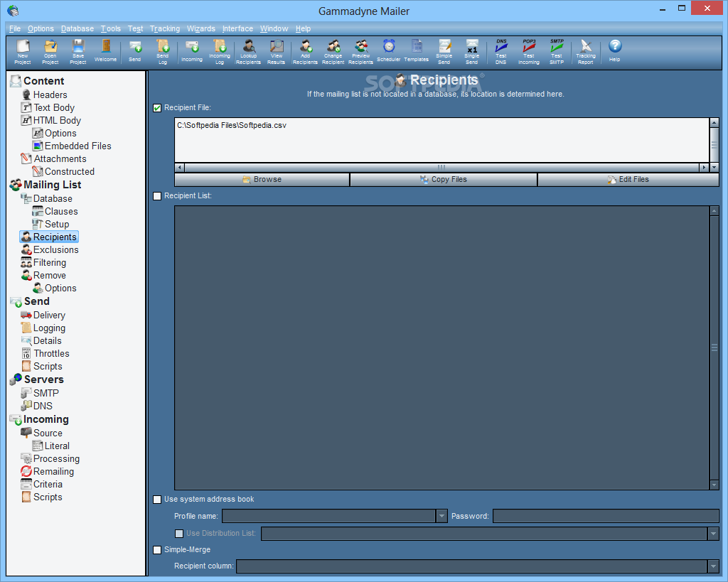Click the Edit Files button
The image size is (728, 582).
[628, 180]
